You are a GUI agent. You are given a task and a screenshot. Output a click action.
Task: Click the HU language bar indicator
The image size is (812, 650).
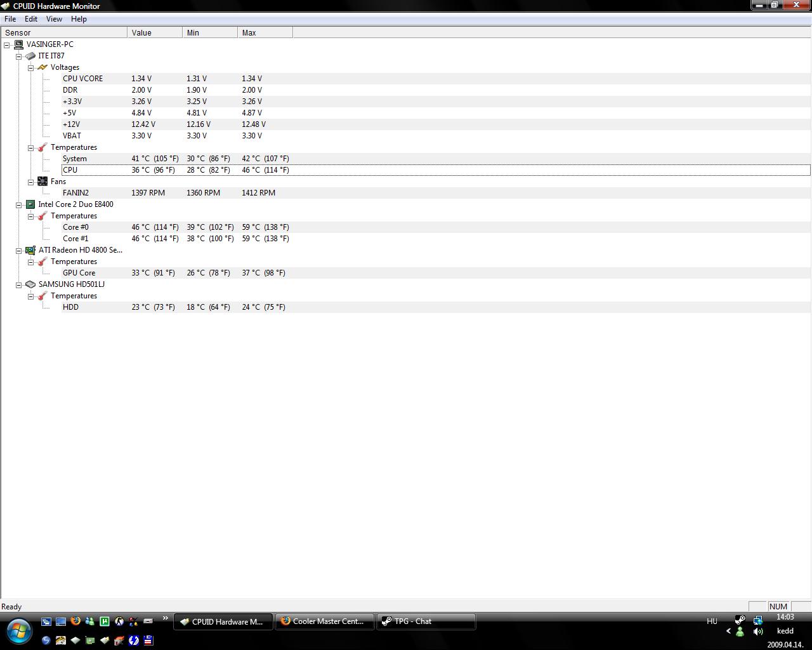pos(712,621)
